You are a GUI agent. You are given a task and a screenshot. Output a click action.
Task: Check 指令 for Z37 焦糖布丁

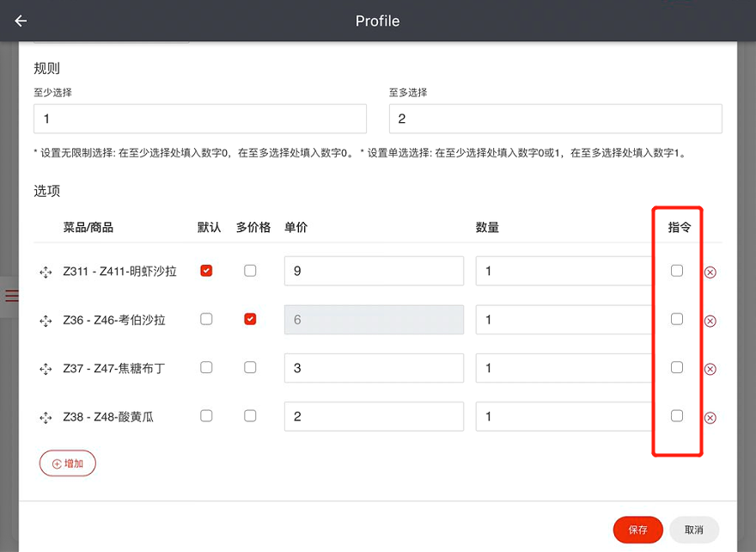[677, 368]
